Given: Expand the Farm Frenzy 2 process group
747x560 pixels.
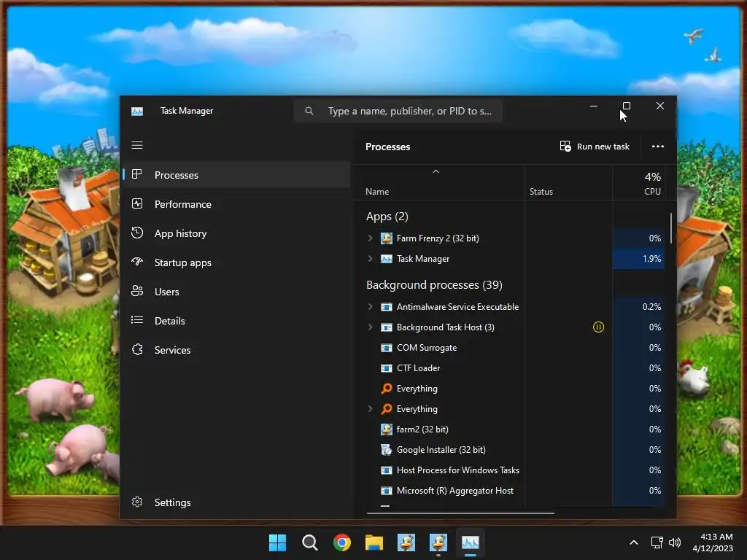Looking at the screenshot, I should [x=370, y=238].
